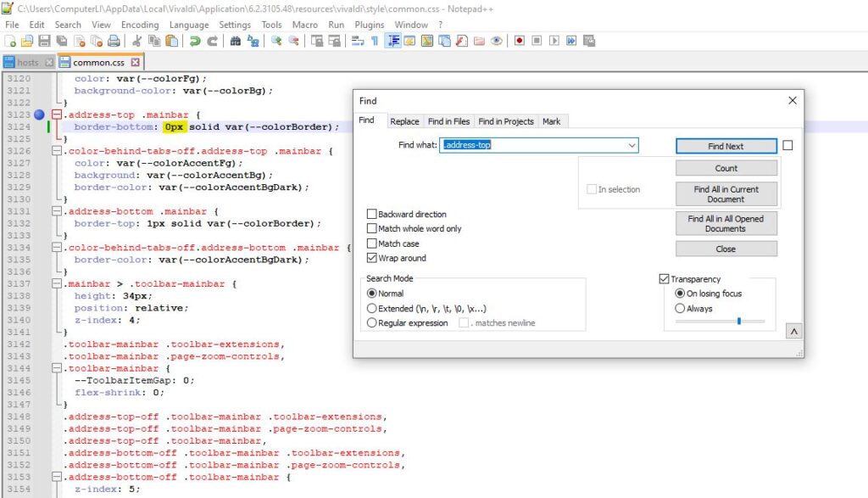Uncheck the Wrap around option
The width and height of the screenshot is (868, 498).
click(x=372, y=258)
